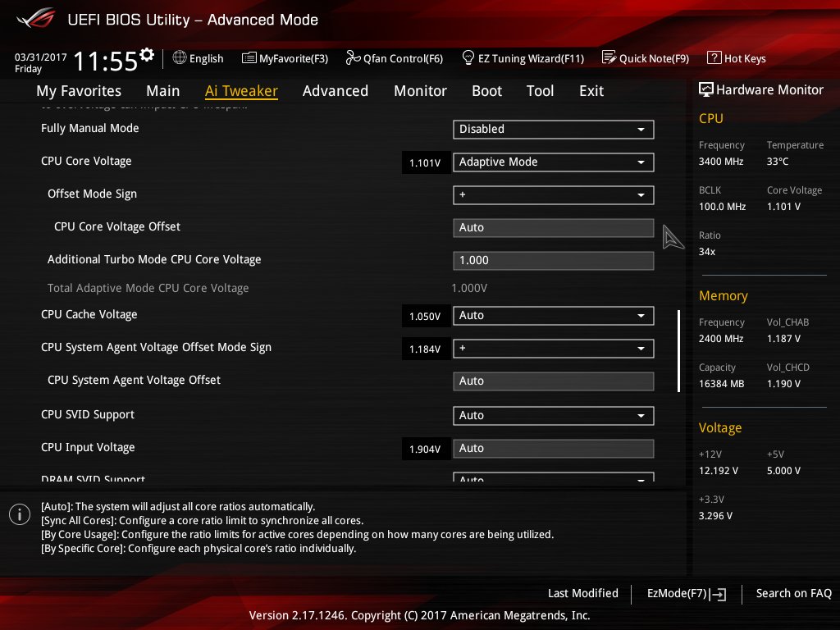Click the EzMode exit arrow icon
Image resolution: width=840 pixels, height=630 pixels.
pyautogui.click(x=719, y=594)
